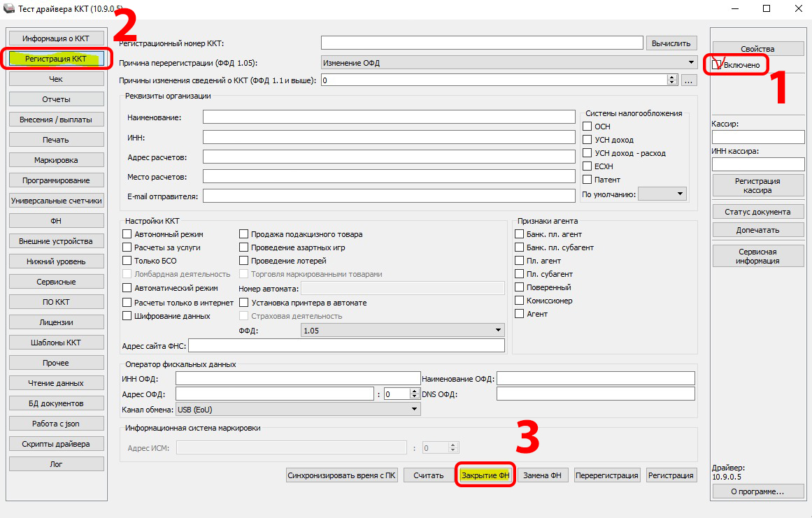The image size is (812, 518).
Task: Expand По умолчанию tax dropdown
Action: pyautogui.click(x=680, y=194)
